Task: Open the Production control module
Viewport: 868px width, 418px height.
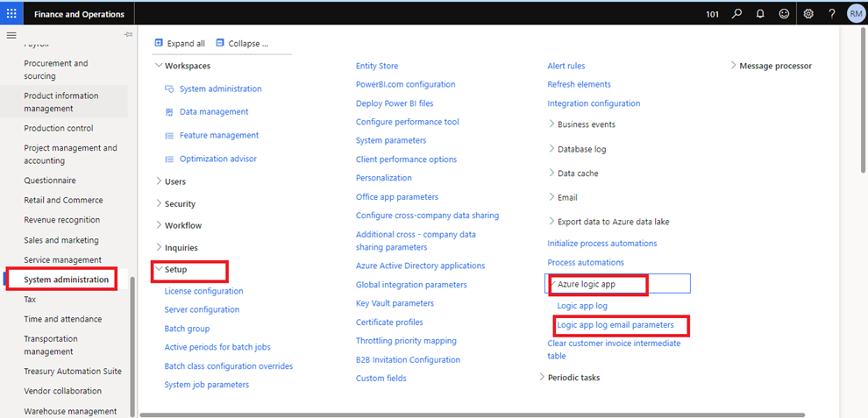Action: tap(59, 128)
